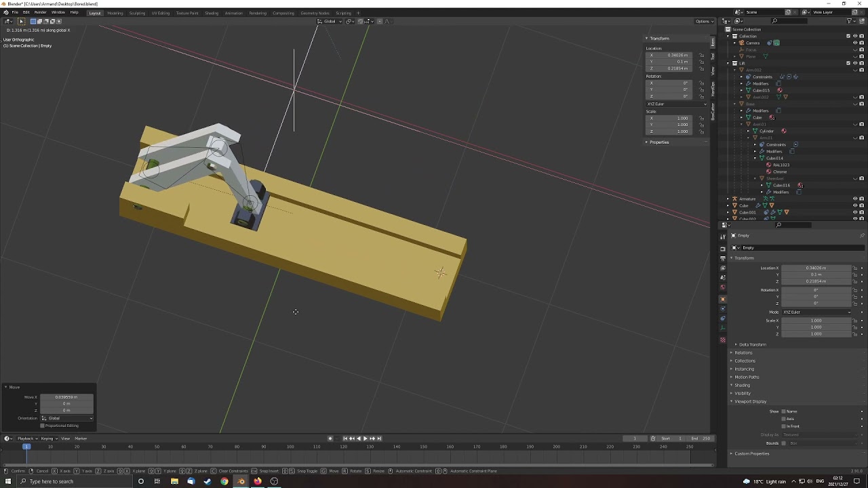
Task: Click the Location X field in Properties editor
Action: coord(816,268)
